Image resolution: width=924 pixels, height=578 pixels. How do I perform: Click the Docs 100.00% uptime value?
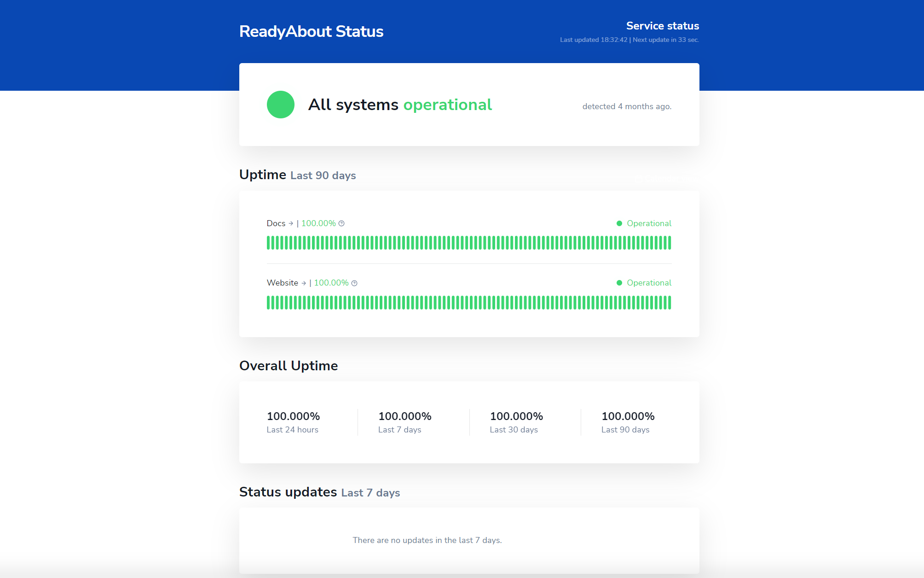tap(318, 223)
